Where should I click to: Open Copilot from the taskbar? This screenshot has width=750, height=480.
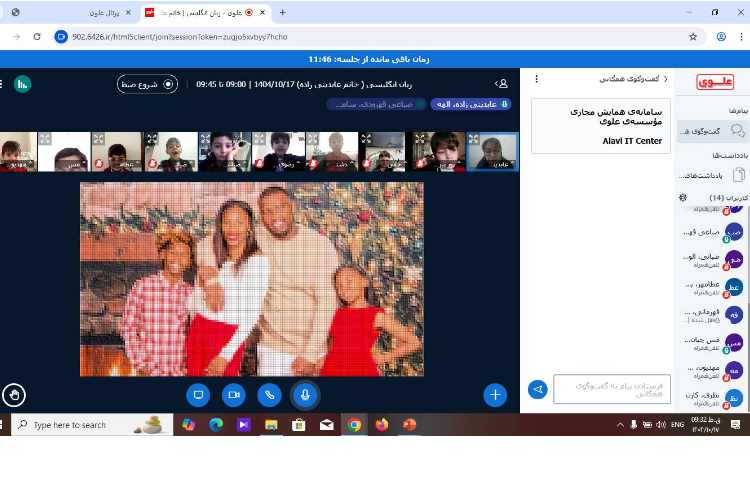[x=188, y=425]
